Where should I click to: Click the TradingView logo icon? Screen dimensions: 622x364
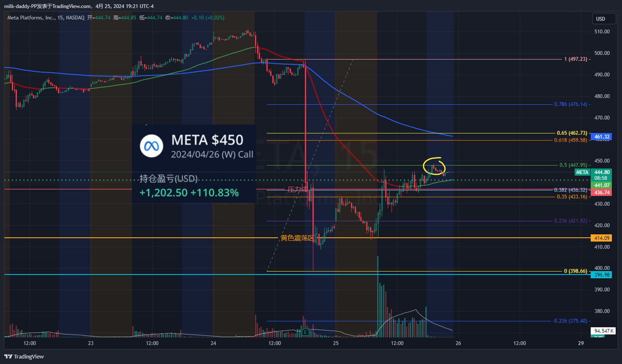[x=8, y=356]
